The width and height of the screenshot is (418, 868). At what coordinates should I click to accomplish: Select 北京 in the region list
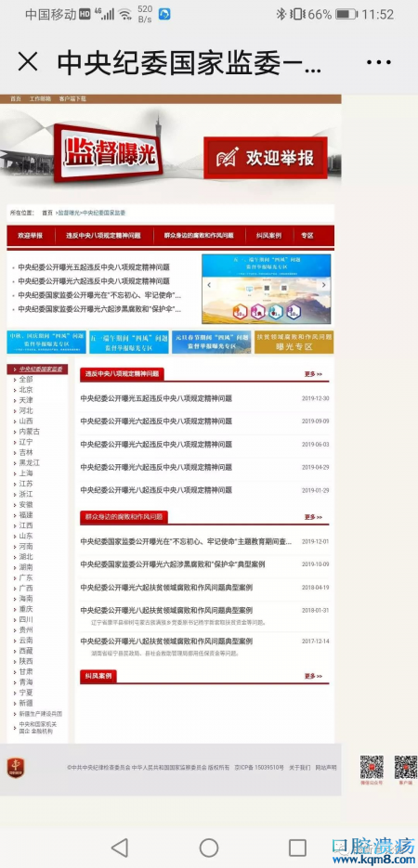pos(25,390)
